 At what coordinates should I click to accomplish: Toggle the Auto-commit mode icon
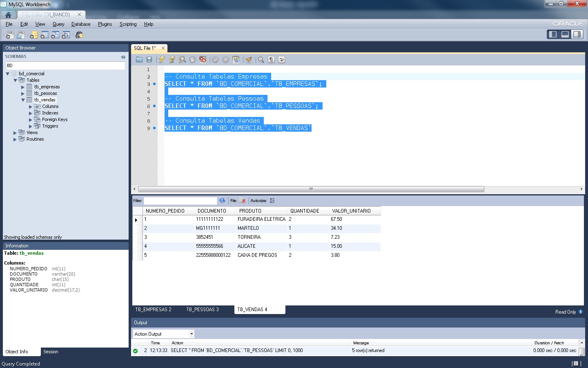pos(236,60)
